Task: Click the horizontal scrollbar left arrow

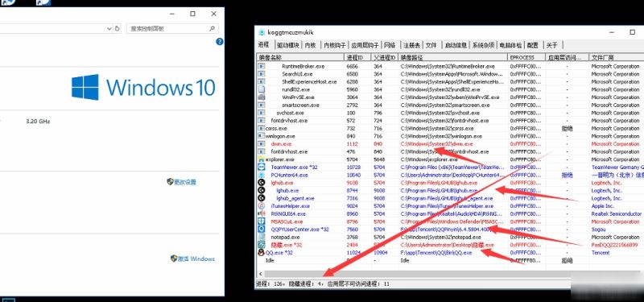Action: [x=260, y=273]
